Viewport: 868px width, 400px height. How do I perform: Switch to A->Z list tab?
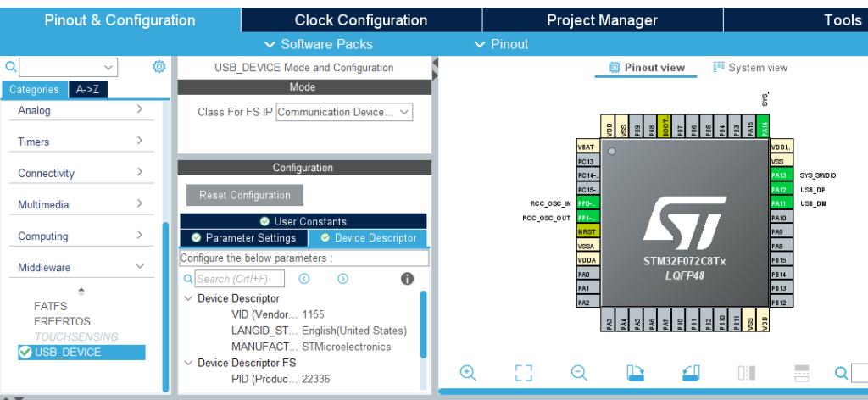[x=87, y=90]
